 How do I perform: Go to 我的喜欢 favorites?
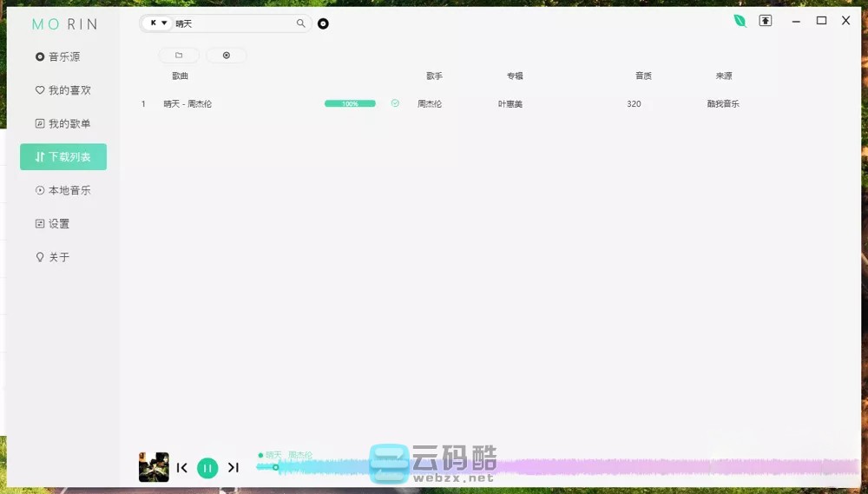[x=62, y=90]
